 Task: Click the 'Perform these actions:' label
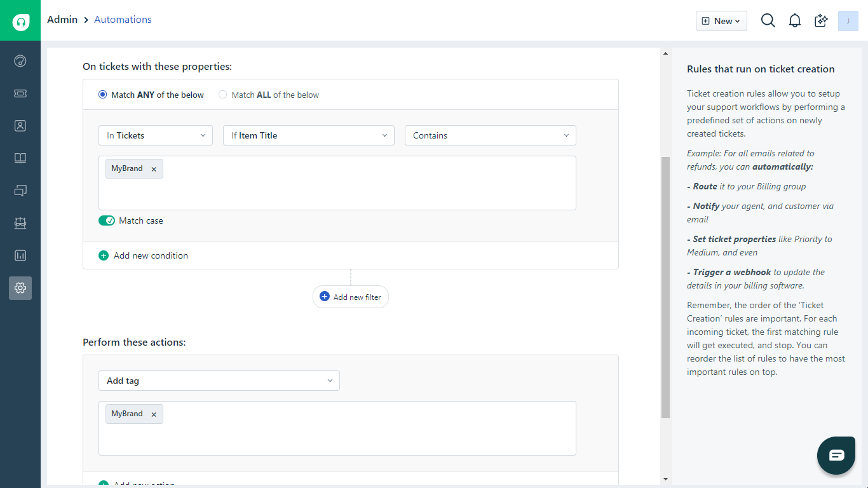[x=134, y=342]
